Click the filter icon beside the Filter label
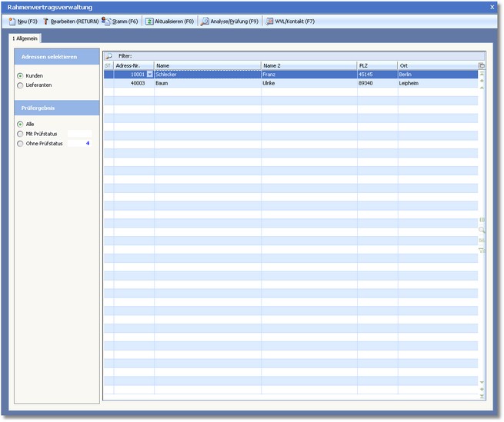 [108, 56]
